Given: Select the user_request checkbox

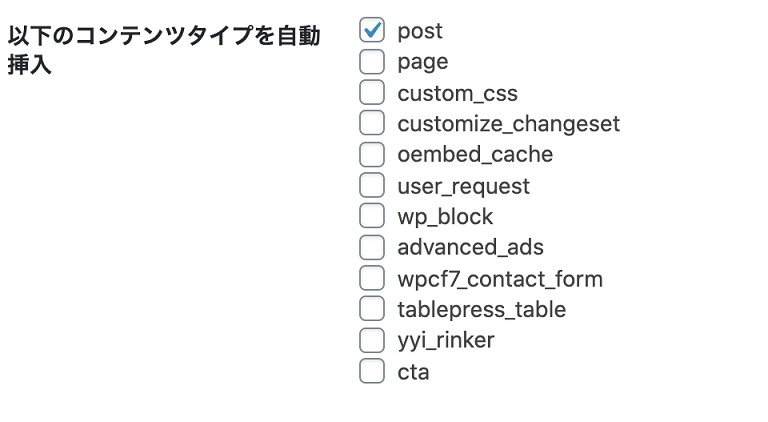Looking at the screenshot, I should click(372, 186).
